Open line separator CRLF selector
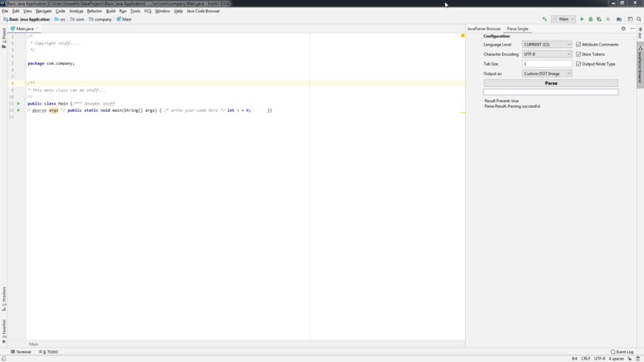 click(586, 359)
